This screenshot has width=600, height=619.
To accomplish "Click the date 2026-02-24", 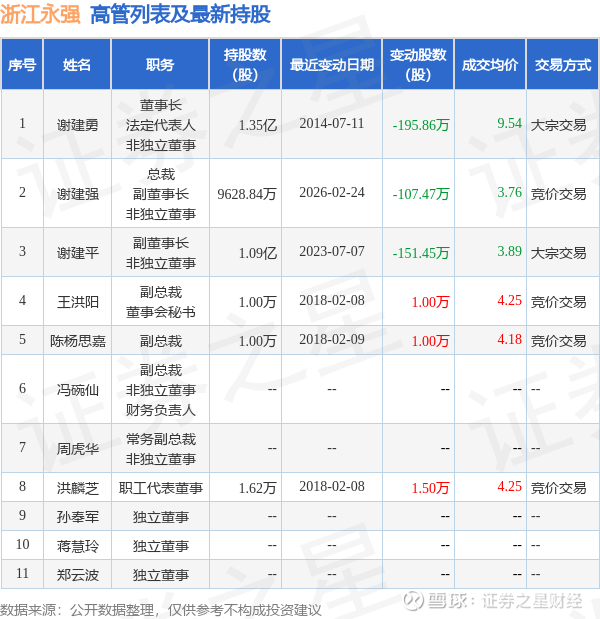I will (x=332, y=192).
